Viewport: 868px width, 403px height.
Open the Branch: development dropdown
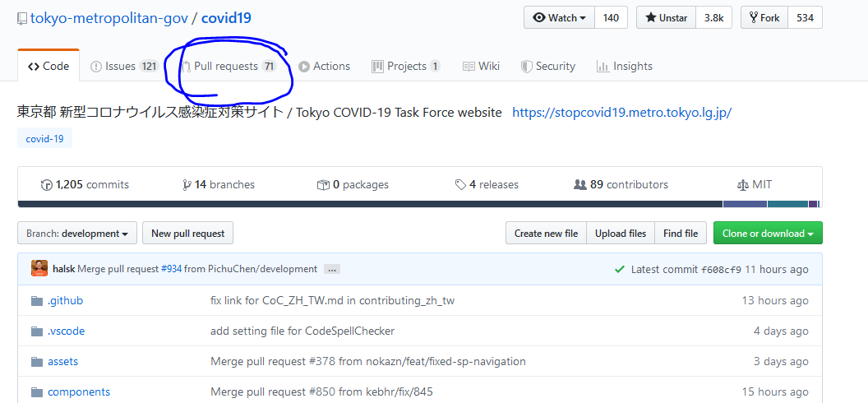tap(77, 233)
